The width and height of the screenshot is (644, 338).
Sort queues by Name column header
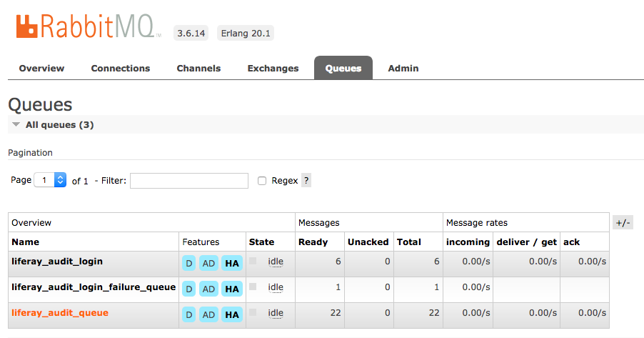[x=26, y=242]
